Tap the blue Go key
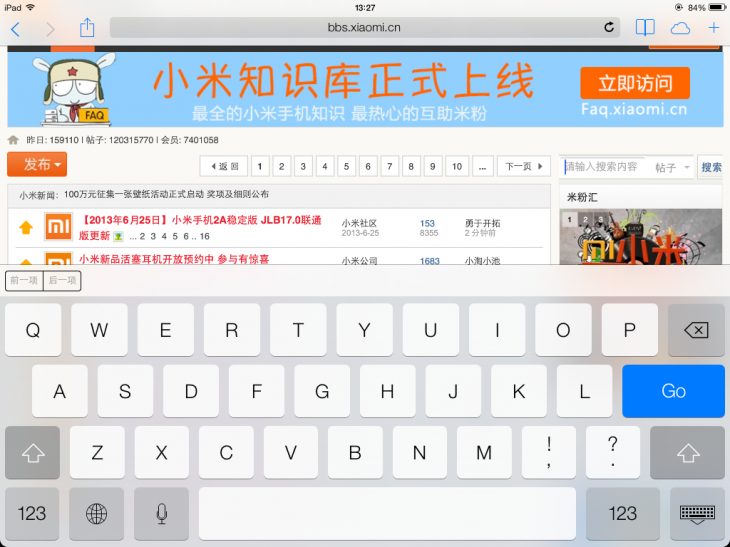730x547 pixels. pyautogui.click(x=673, y=391)
